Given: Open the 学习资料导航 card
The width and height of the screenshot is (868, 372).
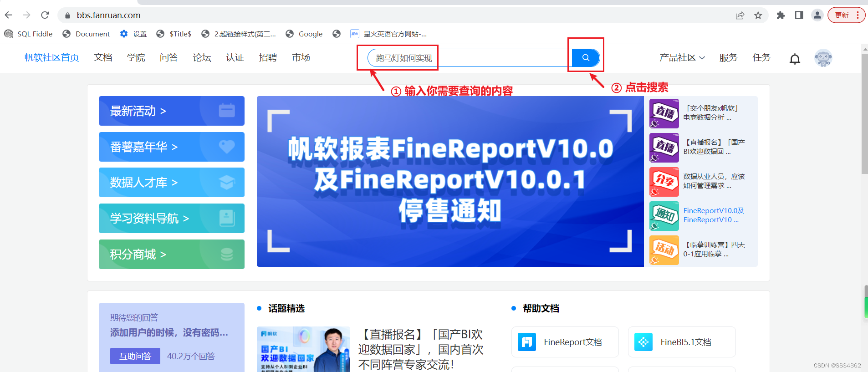Looking at the screenshot, I should pos(172,218).
